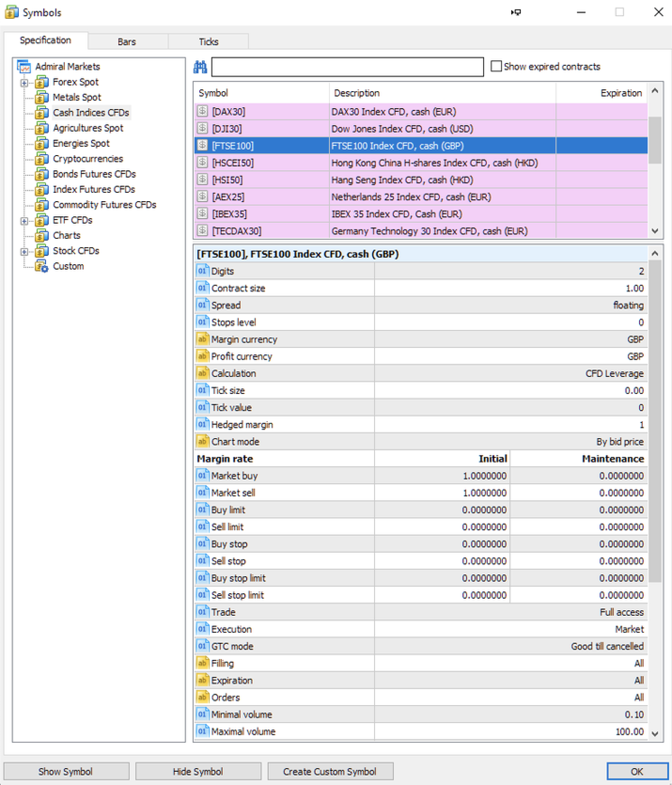This screenshot has width=672, height=785.
Task: Click the dollar icon beside [AEX25]
Action: pyautogui.click(x=203, y=196)
